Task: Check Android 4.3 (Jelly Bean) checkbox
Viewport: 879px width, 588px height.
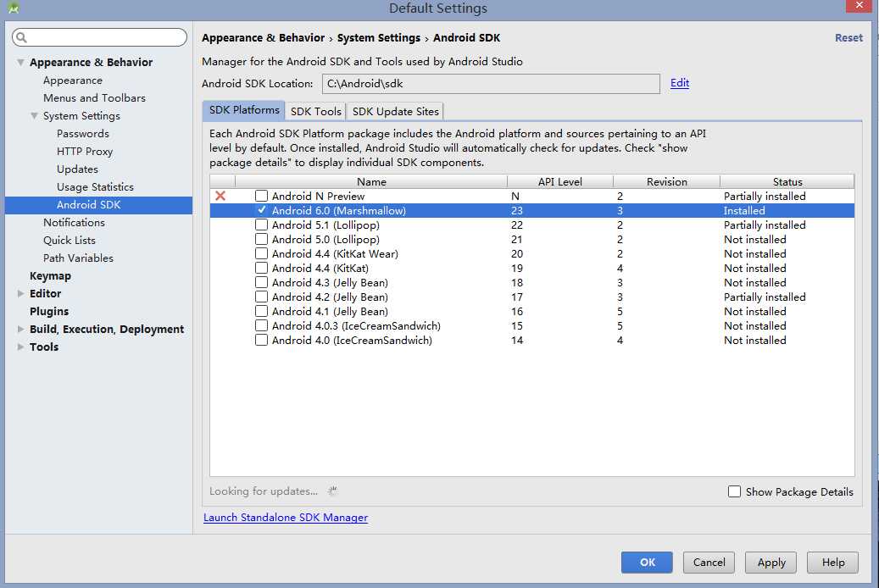Action: pos(261,282)
